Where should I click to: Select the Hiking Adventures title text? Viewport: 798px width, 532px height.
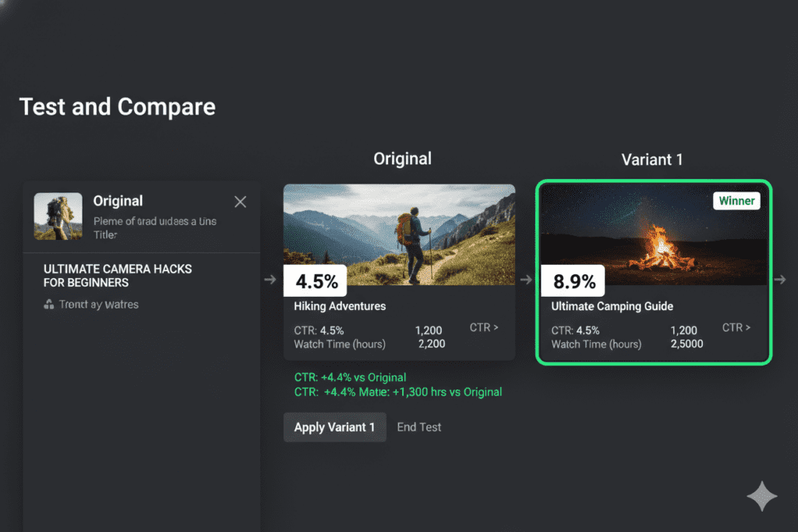(x=340, y=306)
